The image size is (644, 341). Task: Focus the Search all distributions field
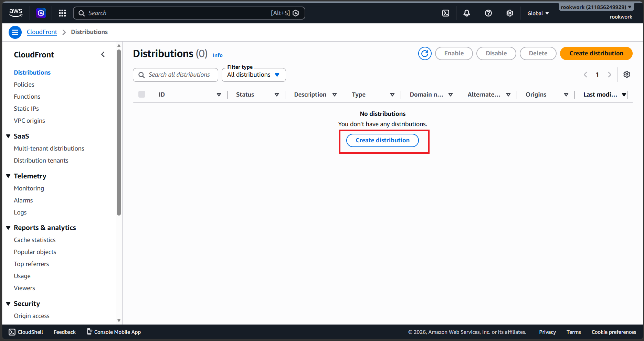coord(176,75)
